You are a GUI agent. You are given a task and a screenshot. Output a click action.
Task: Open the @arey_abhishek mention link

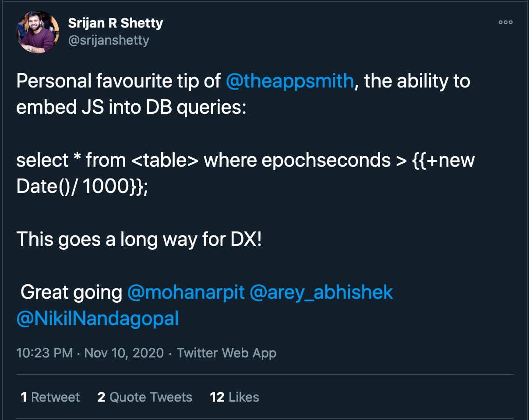[321, 292]
